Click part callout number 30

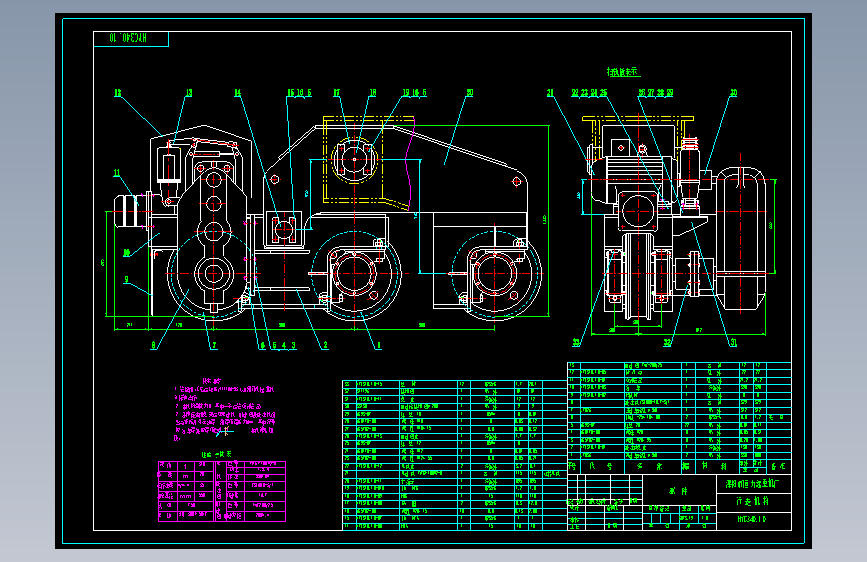[x=734, y=93]
